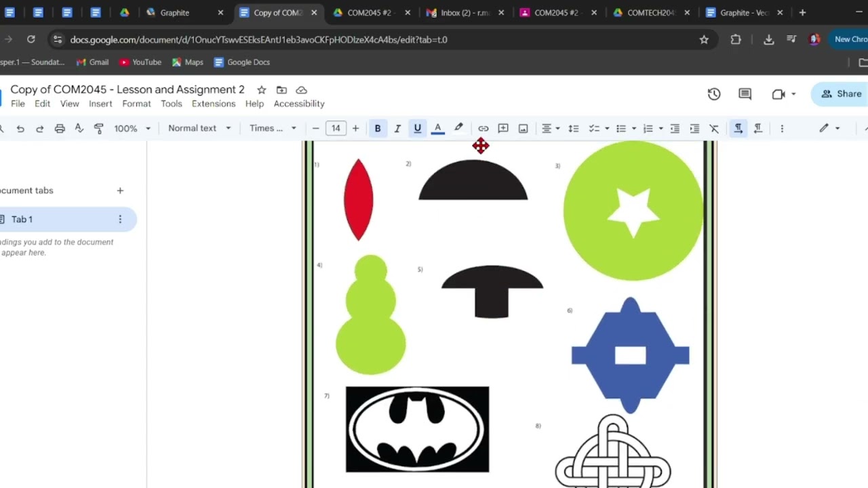Decrease paragraph indent

(x=675, y=128)
